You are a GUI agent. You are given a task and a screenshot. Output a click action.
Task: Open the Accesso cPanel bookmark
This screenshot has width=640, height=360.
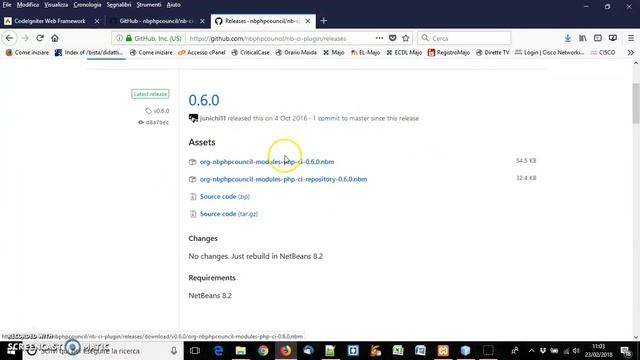pos(202,52)
